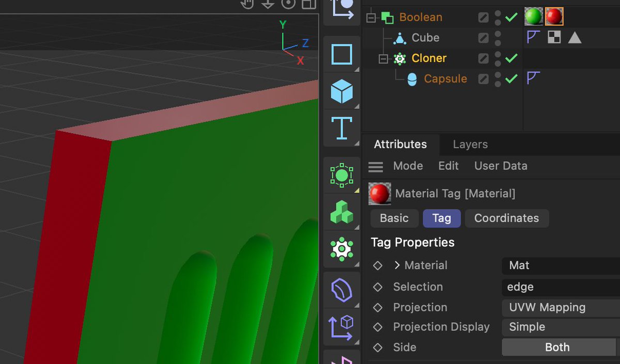620x364 pixels.
Task: Expand the Material parameter arrow
Action: 397,265
